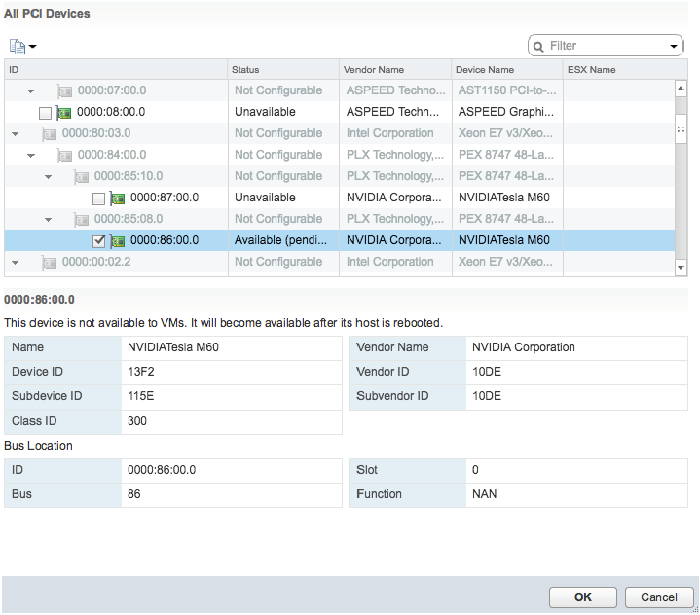This screenshot has width=700, height=615.
Task: Click Bus Location ID value 0000:86:00.0
Action: [x=162, y=469]
